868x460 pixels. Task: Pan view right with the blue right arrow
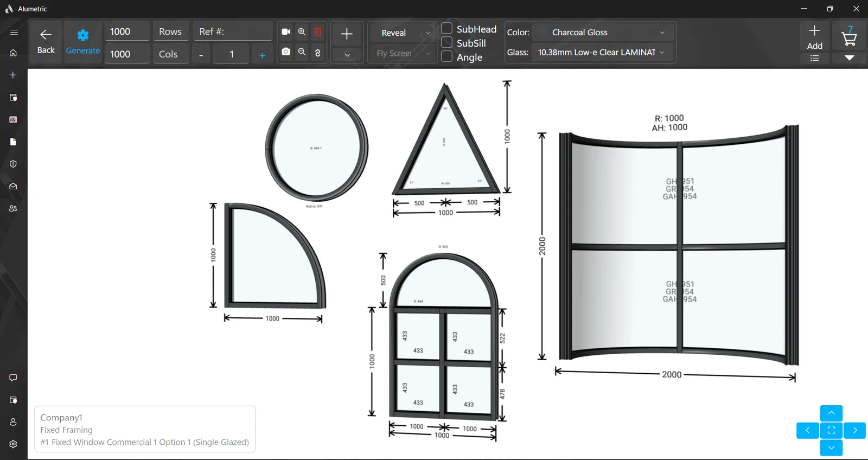coord(855,430)
